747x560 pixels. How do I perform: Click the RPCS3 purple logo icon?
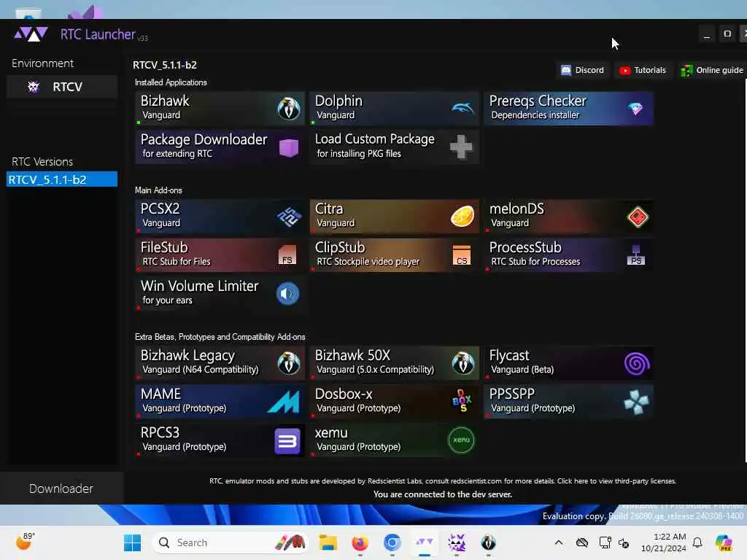click(x=287, y=441)
